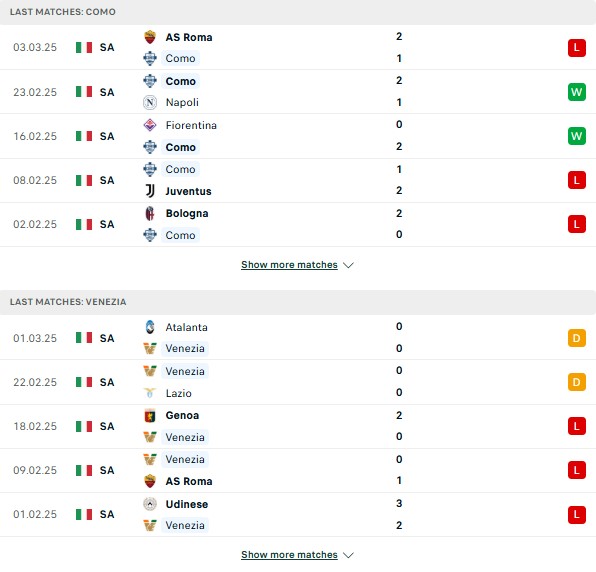The width and height of the screenshot is (596, 572).
Task: Expand more Venezia matches with the chevron
Action: click(x=348, y=555)
